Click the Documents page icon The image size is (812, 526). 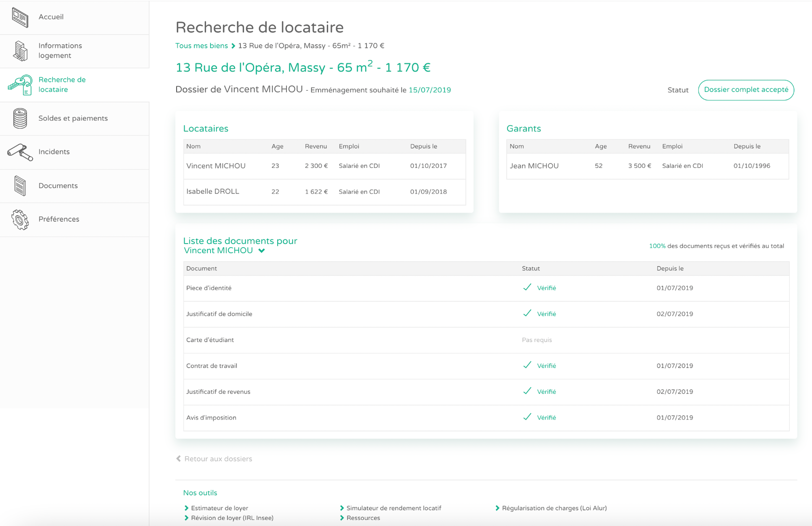pyautogui.click(x=20, y=186)
